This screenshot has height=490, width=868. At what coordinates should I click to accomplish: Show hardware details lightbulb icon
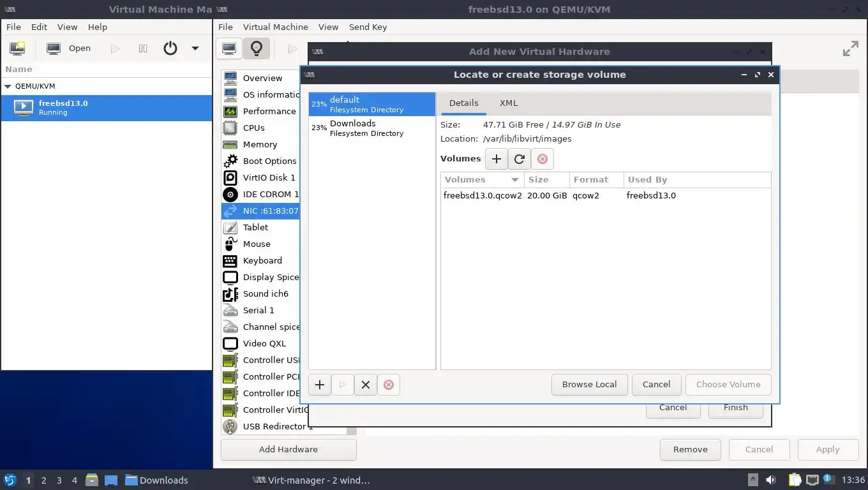click(x=257, y=48)
